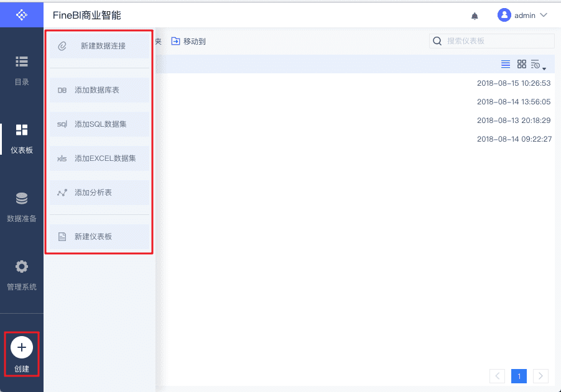The width and height of the screenshot is (561, 392).
Task: Select the row dated 2018-08-15 10:26:53
Action: (356, 83)
